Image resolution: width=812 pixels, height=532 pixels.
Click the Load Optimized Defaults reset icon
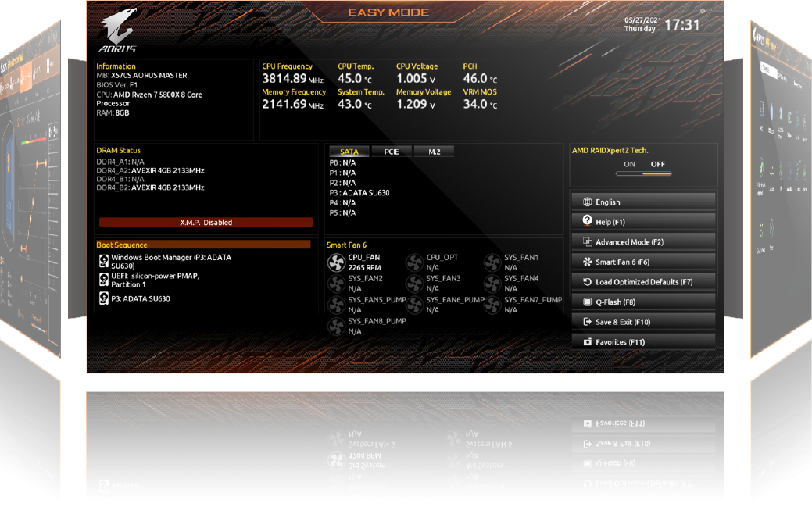point(587,282)
